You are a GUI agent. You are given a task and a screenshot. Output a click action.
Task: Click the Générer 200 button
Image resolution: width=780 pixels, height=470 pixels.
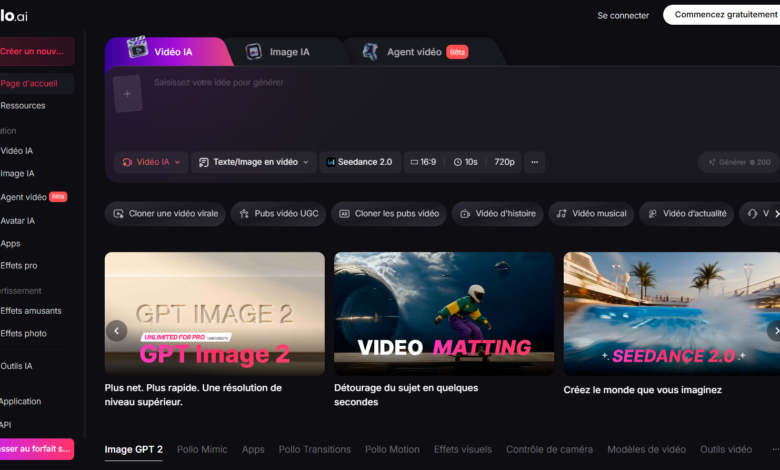click(x=739, y=162)
